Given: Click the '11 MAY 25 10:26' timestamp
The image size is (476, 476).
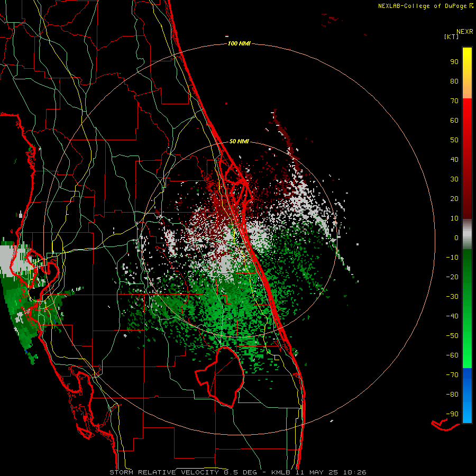Looking at the screenshot, I should [331, 472].
